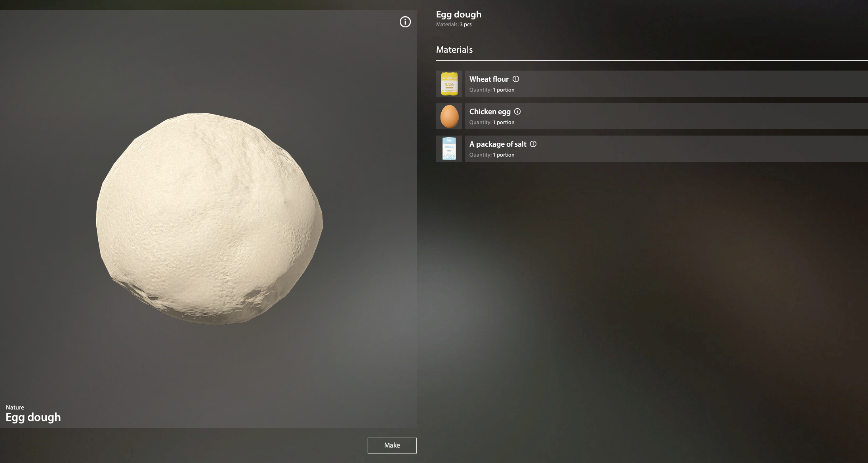Viewport: 868px width, 463px height.
Task: Open info icon beside Wheat flour
Action: [516, 79]
